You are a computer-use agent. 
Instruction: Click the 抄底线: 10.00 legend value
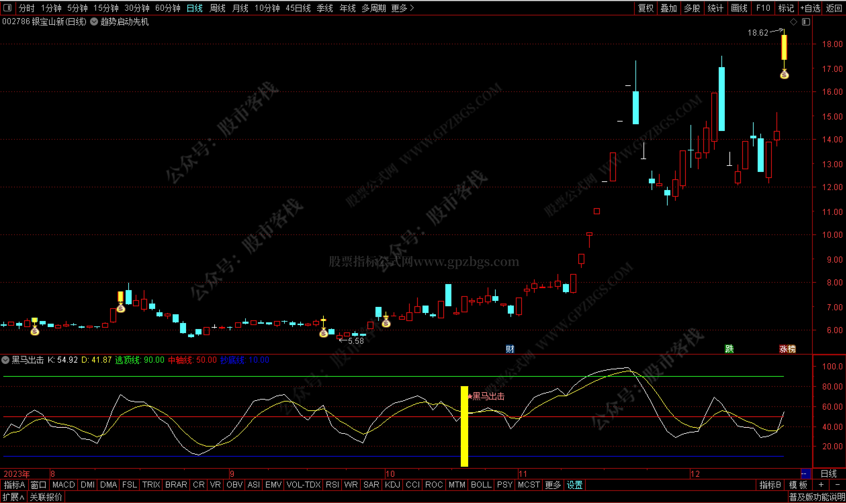[244, 360]
